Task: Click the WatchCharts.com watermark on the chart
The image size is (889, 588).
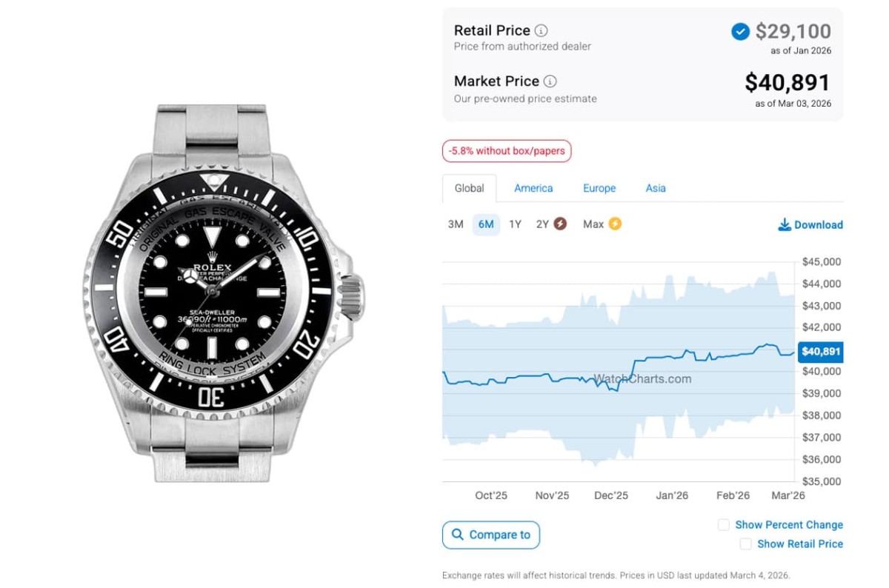Action: click(x=642, y=379)
